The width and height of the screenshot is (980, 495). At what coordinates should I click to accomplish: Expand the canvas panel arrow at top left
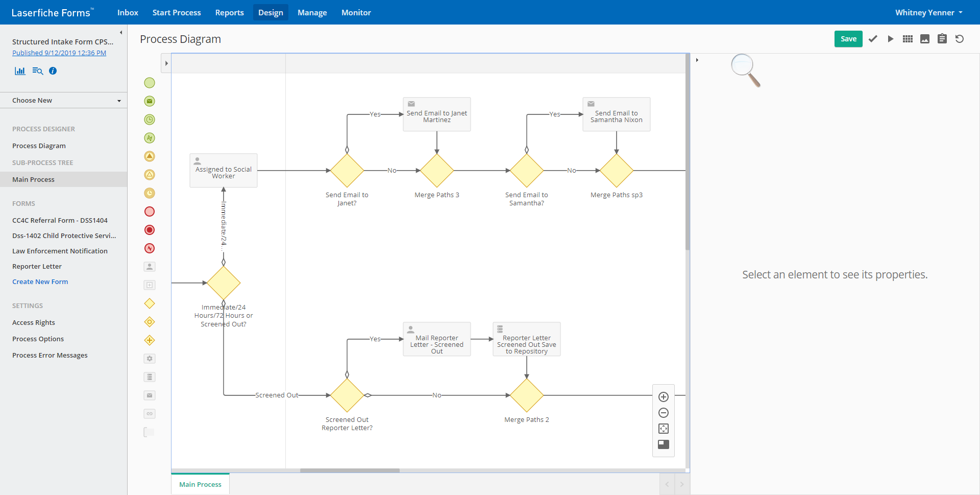coord(166,63)
